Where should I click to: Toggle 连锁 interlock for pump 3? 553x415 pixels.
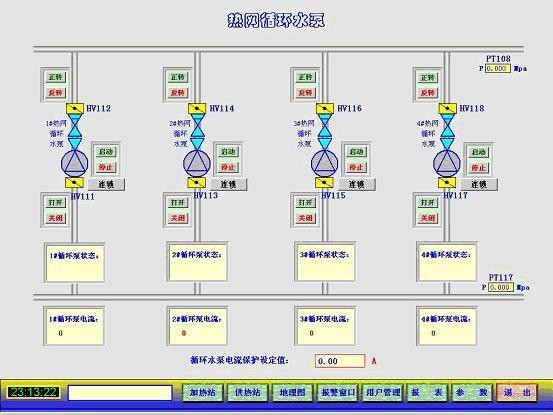coord(357,184)
